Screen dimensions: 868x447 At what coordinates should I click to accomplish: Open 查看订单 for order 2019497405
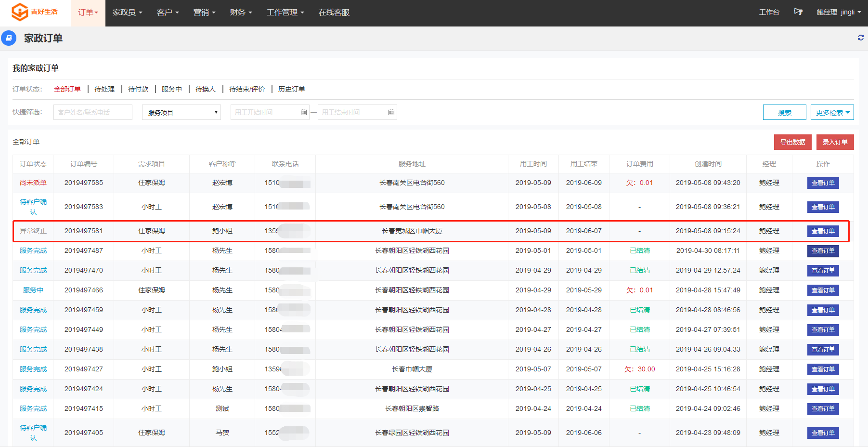point(823,433)
